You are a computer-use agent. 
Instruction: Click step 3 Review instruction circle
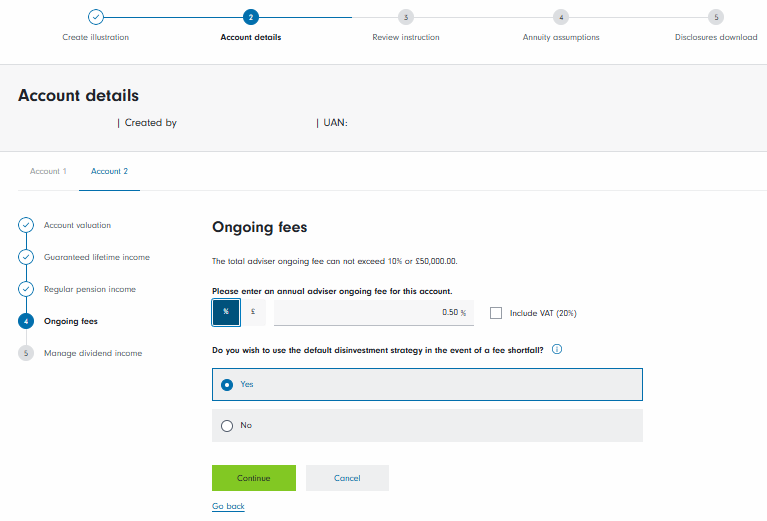click(405, 17)
